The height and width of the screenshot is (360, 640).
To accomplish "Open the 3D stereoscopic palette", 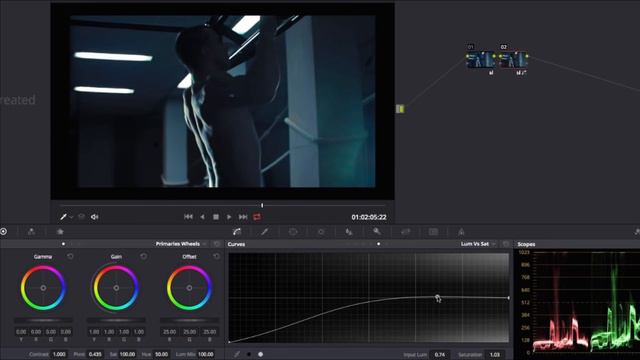I will click(x=433, y=232).
